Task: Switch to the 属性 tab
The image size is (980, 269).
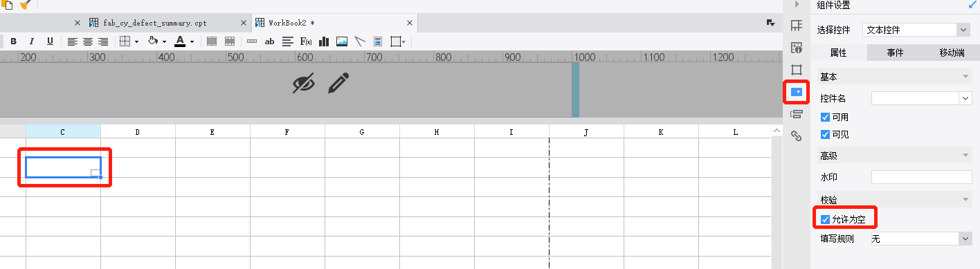Action: pyautogui.click(x=838, y=53)
